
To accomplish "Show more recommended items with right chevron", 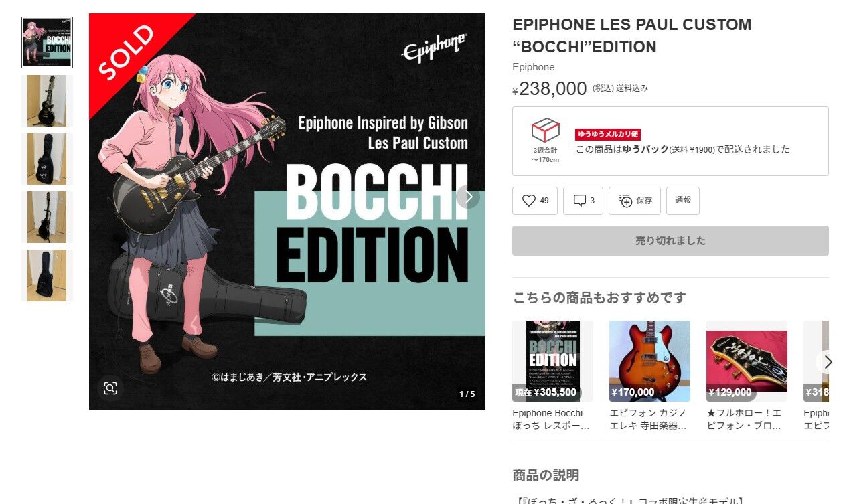I will [828, 362].
